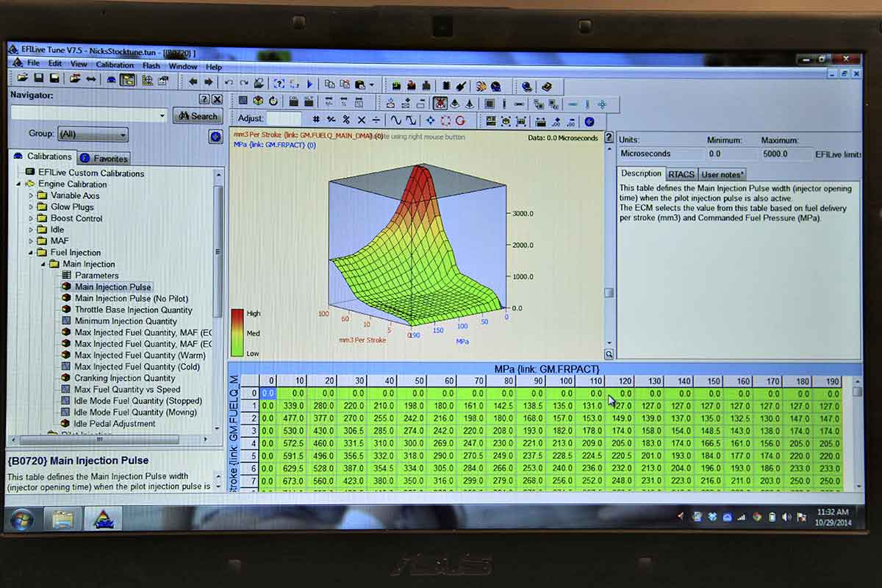Open the Calibration menu
882x588 pixels.
coord(115,65)
